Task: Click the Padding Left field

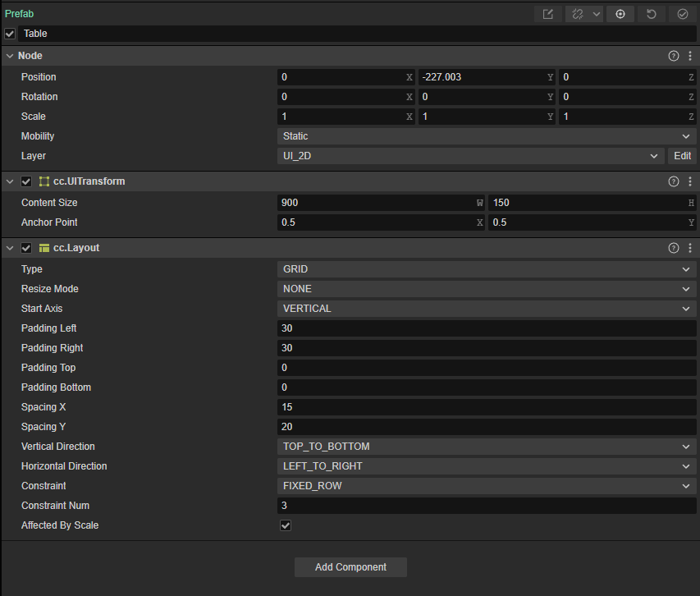Action: (x=487, y=328)
